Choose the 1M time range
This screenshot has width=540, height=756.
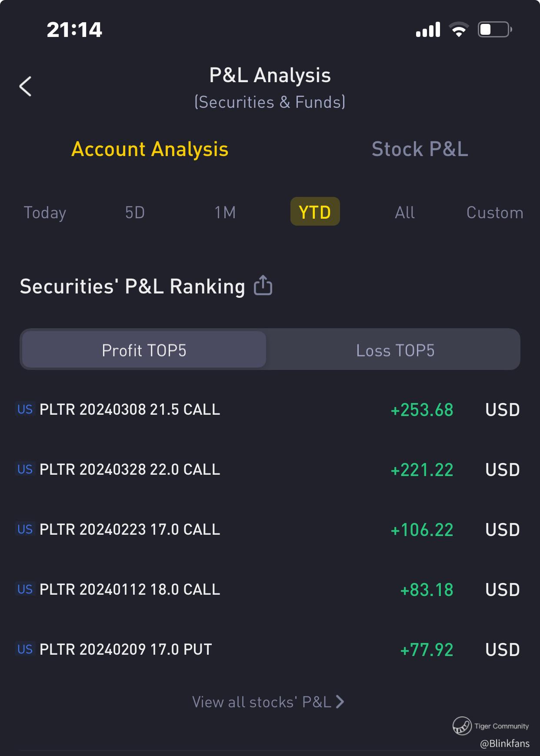pyautogui.click(x=225, y=213)
